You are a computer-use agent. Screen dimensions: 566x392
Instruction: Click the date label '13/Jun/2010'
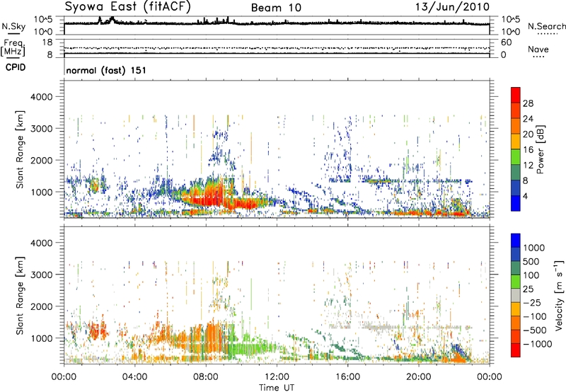point(452,7)
